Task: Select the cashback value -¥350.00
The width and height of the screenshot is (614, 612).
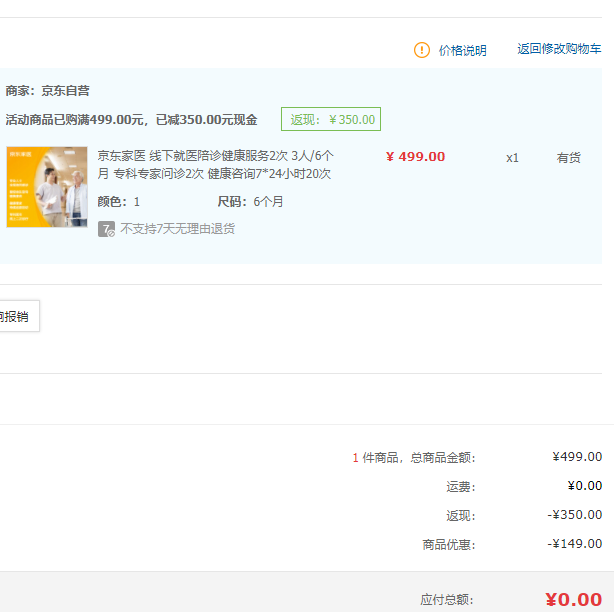Action: (574, 515)
